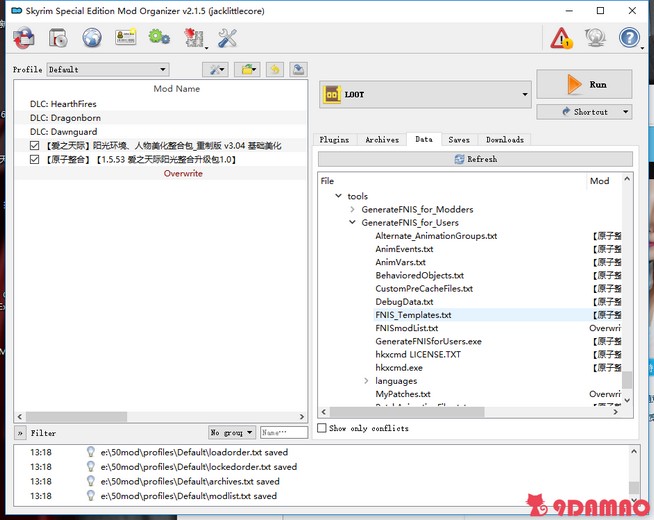The height and width of the screenshot is (520, 654).
Task: Select the Overwrite entry
Action: pos(183,173)
